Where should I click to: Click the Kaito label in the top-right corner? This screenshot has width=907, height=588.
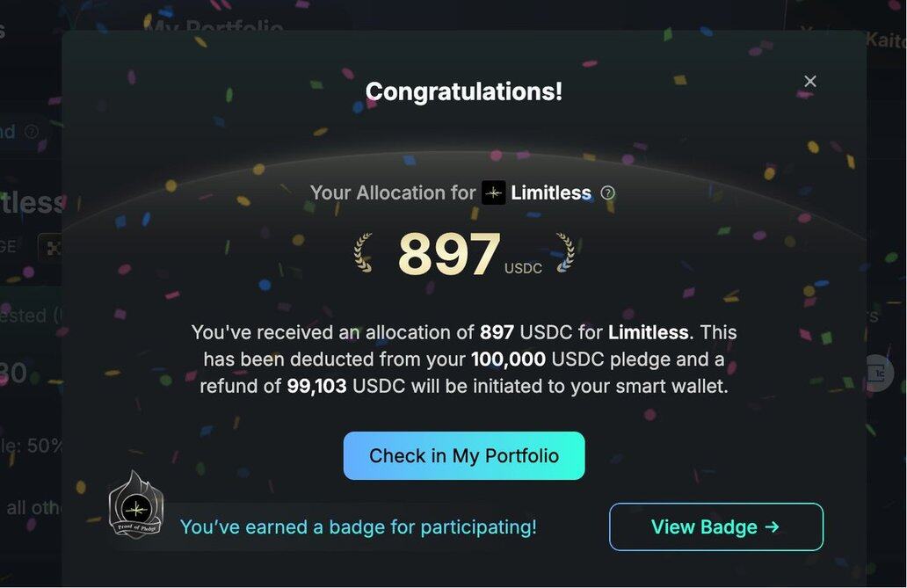click(884, 40)
